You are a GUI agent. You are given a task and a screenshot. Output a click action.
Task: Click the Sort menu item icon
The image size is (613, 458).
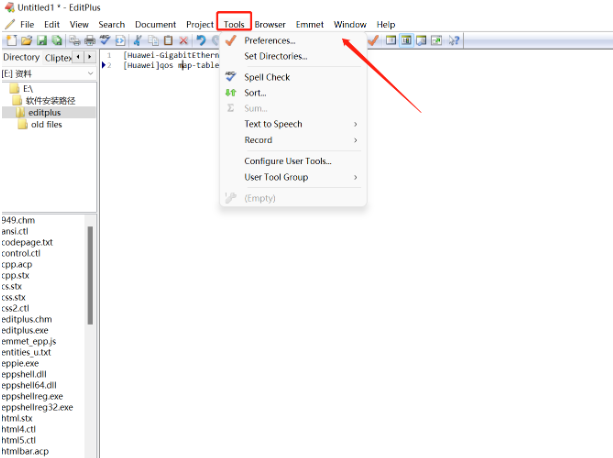pyautogui.click(x=231, y=93)
